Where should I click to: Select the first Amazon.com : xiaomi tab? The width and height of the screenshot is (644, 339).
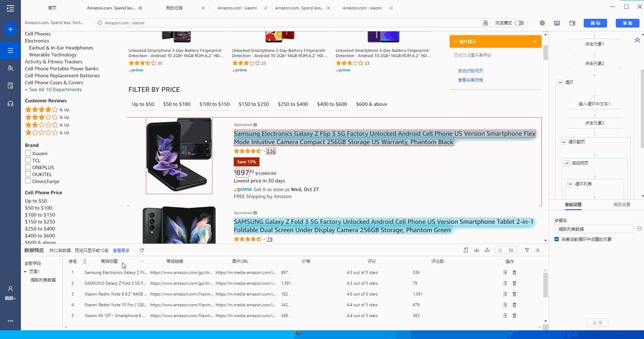237,8
